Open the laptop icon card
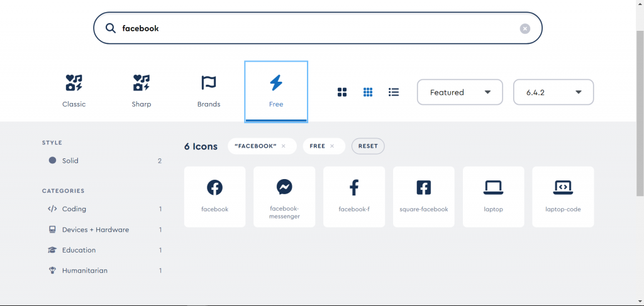This screenshot has width=644, height=306. pyautogui.click(x=493, y=197)
